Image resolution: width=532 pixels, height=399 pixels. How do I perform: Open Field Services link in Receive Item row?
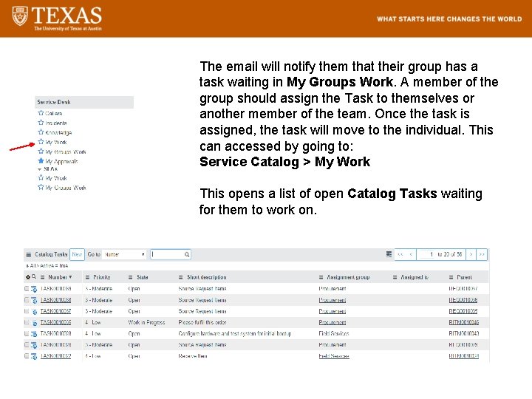pyautogui.click(x=334, y=356)
